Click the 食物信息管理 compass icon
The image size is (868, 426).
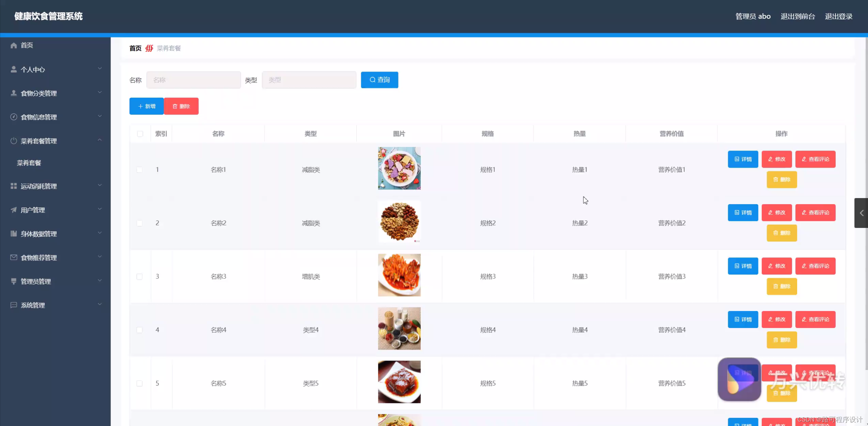(x=14, y=117)
